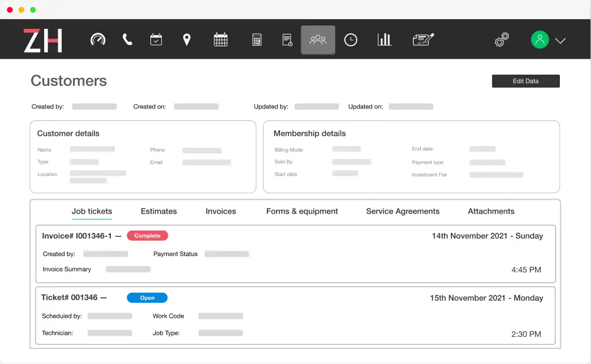
Task: Click the green user avatar
Action: (x=540, y=40)
